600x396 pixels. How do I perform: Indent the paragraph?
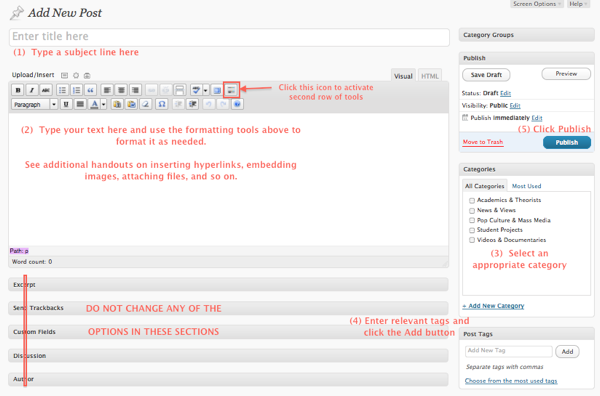coord(192,104)
